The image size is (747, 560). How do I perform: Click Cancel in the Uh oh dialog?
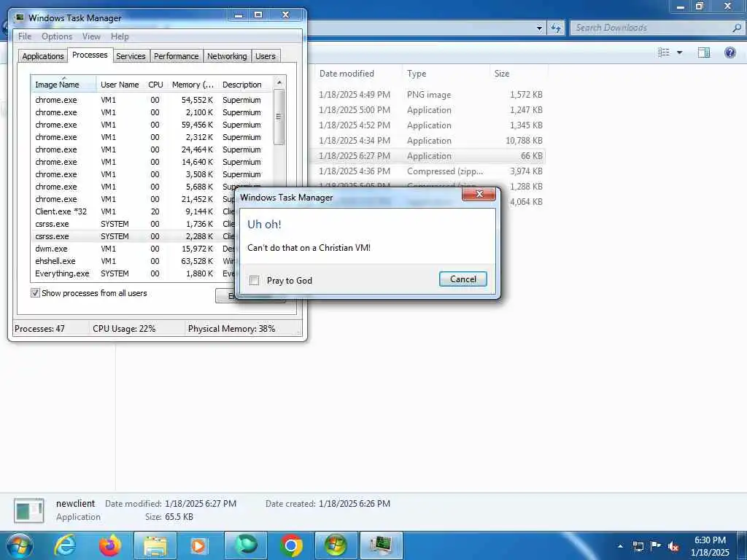[x=463, y=279]
